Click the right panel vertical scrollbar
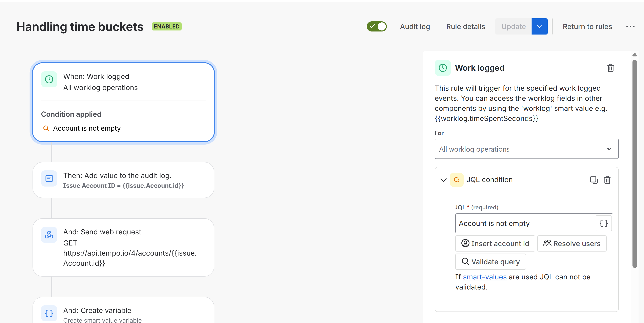This screenshot has width=644, height=323. pyautogui.click(x=634, y=162)
